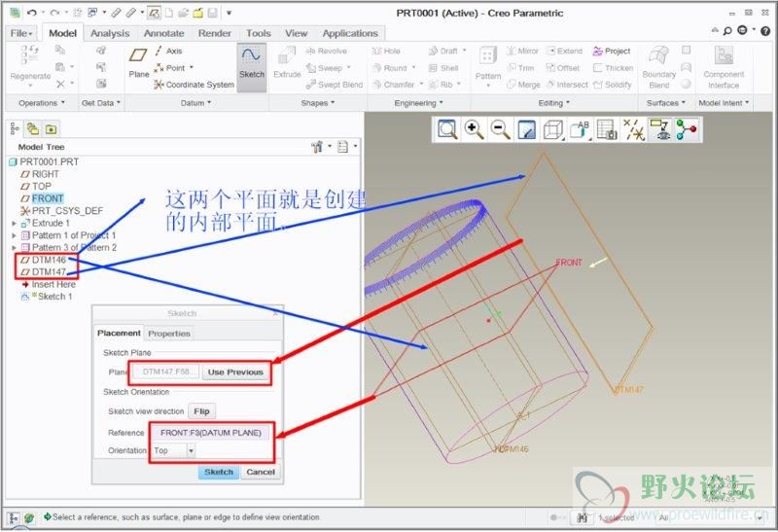Open display style cube icon
778x532 pixels.
coord(552,130)
